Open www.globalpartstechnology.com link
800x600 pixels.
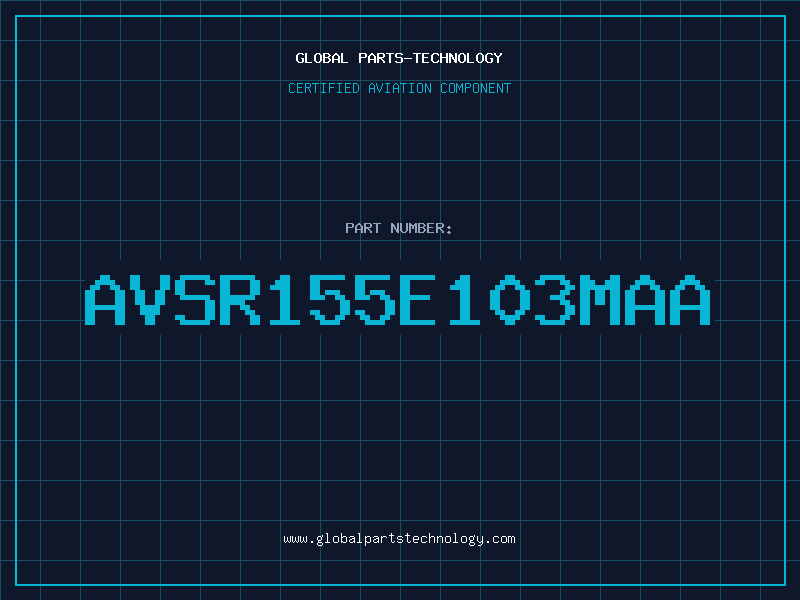[399, 539]
